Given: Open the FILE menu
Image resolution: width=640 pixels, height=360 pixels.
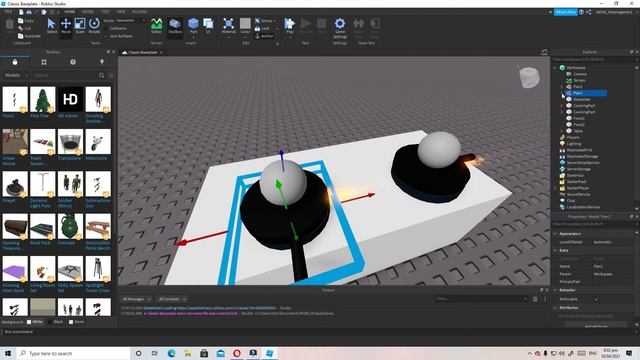Looking at the screenshot, I should pos(8,12).
